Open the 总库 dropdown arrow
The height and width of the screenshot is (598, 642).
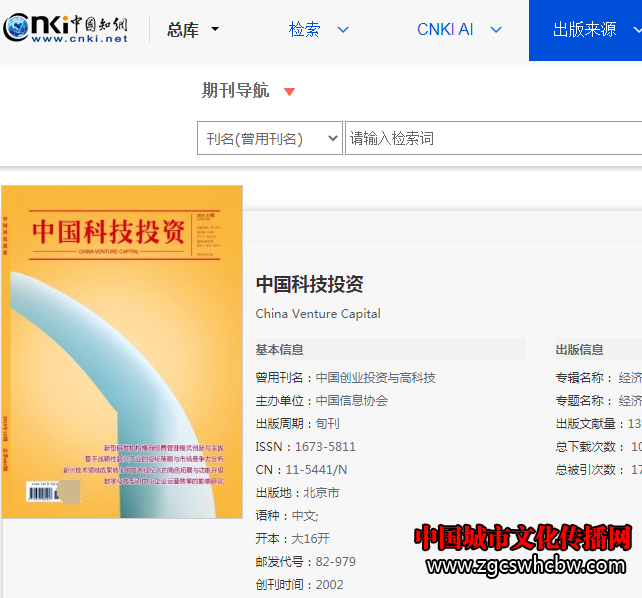click(x=215, y=30)
